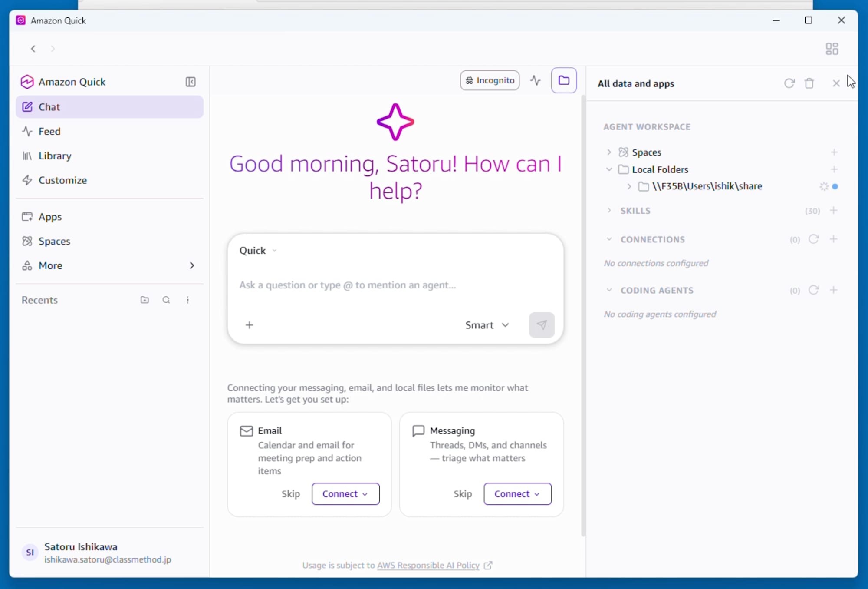Create new folder in Recents

click(x=145, y=300)
